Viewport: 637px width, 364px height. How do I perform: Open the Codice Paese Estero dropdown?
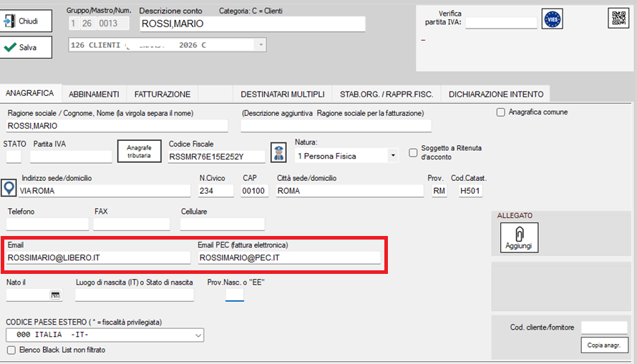pos(198,335)
